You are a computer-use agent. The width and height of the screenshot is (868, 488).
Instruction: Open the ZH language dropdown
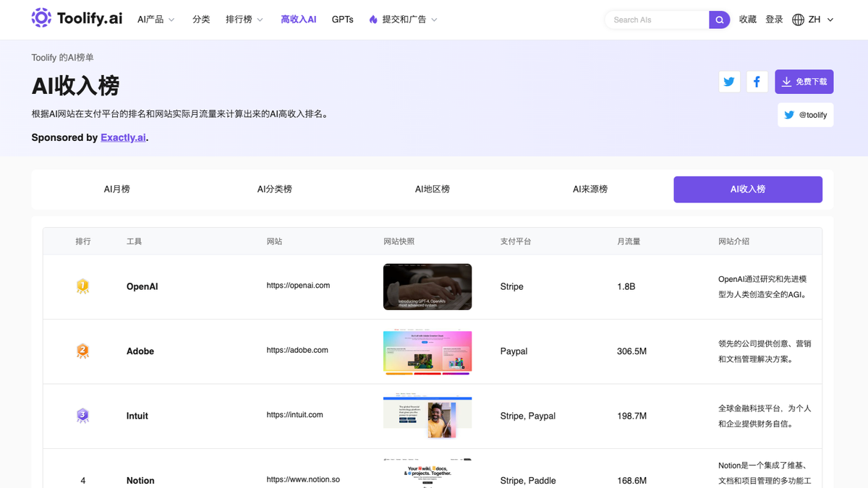coord(821,20)
